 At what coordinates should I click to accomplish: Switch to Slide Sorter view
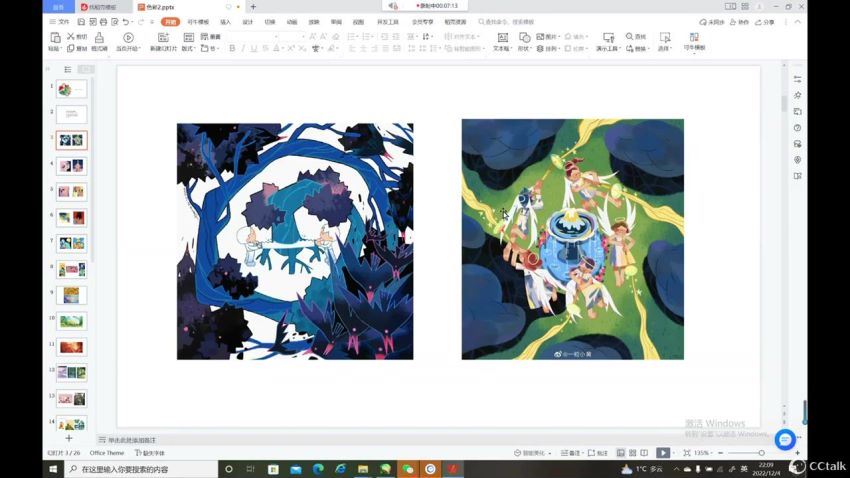coord(633,453)
